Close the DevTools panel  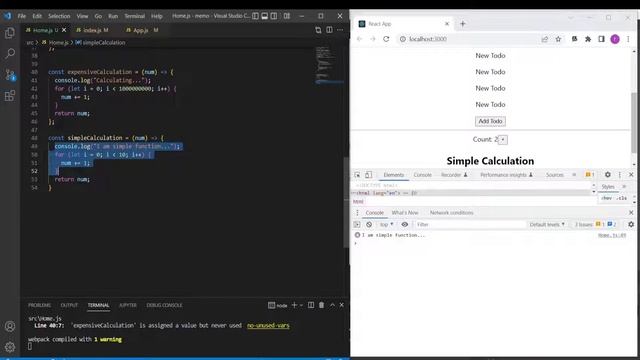coord(631,175)
